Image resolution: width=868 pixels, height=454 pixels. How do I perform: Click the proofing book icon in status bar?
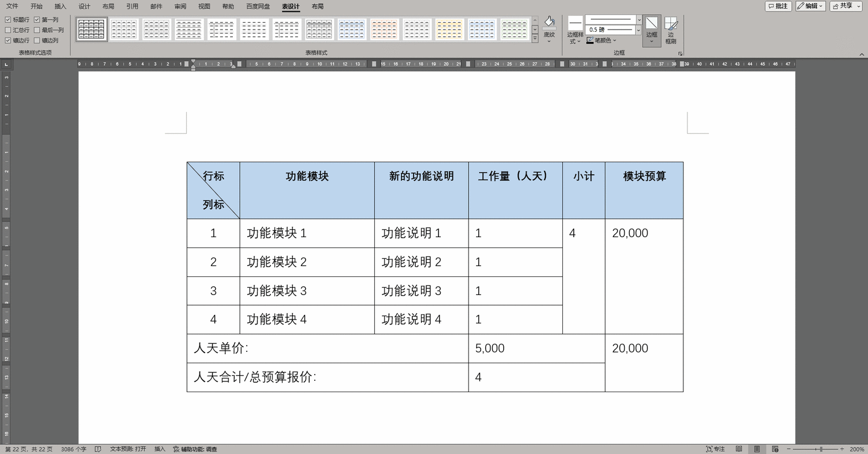98,449
